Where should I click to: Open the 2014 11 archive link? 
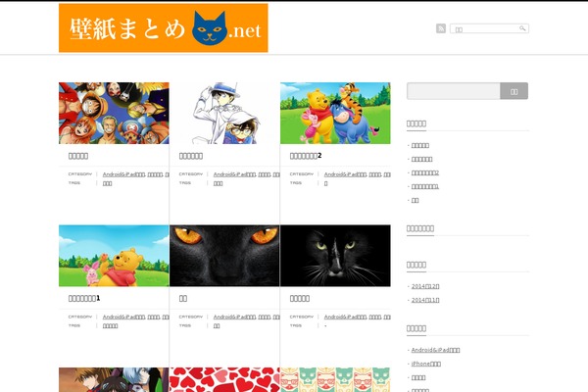point(425,300)
